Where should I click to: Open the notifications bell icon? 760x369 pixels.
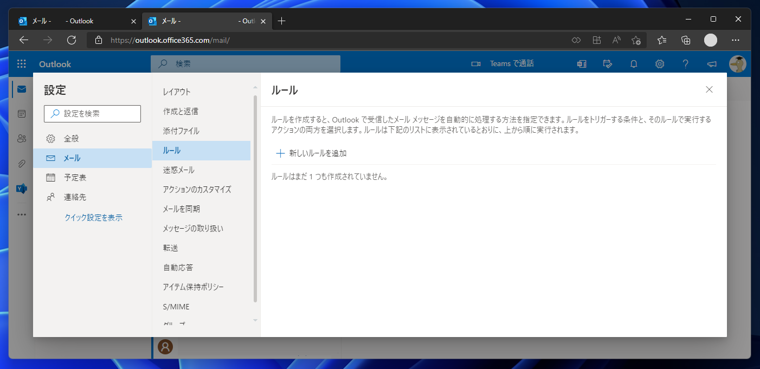[633, 64]
